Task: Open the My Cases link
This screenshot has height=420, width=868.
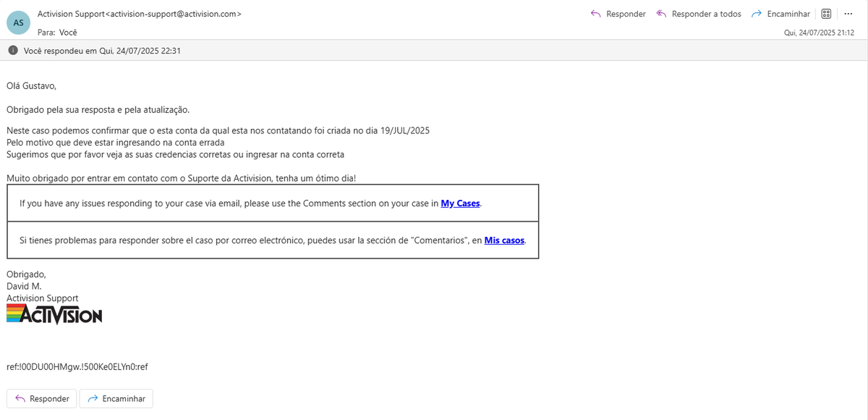Action: tap(460, 203)
